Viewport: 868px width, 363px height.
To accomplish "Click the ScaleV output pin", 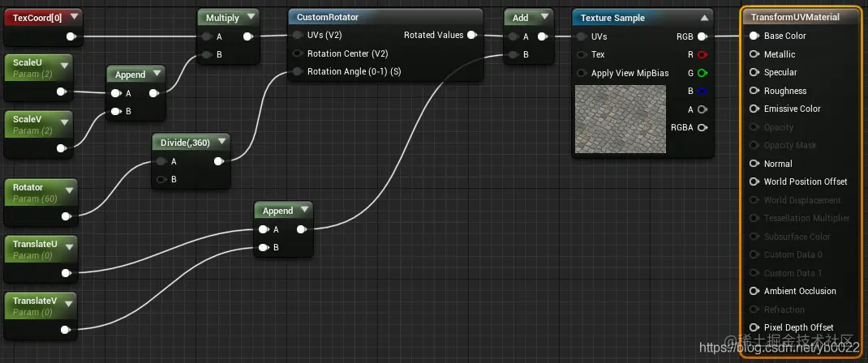I will tap(62, 148).
